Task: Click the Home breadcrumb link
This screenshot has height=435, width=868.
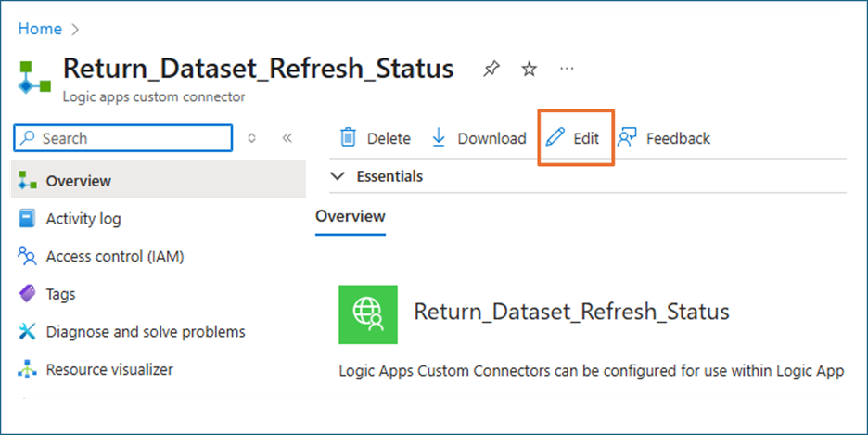Action: [x=40, y=29]
